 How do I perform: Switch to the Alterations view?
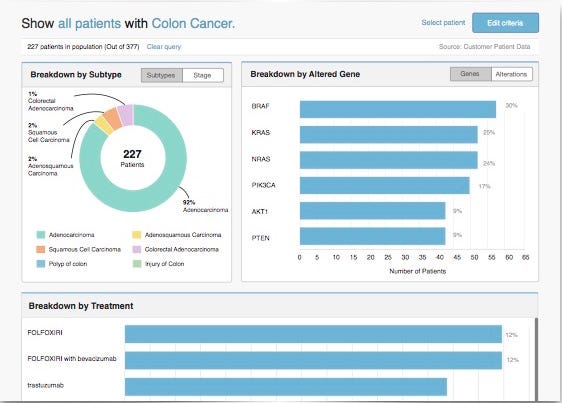[512, 74]
